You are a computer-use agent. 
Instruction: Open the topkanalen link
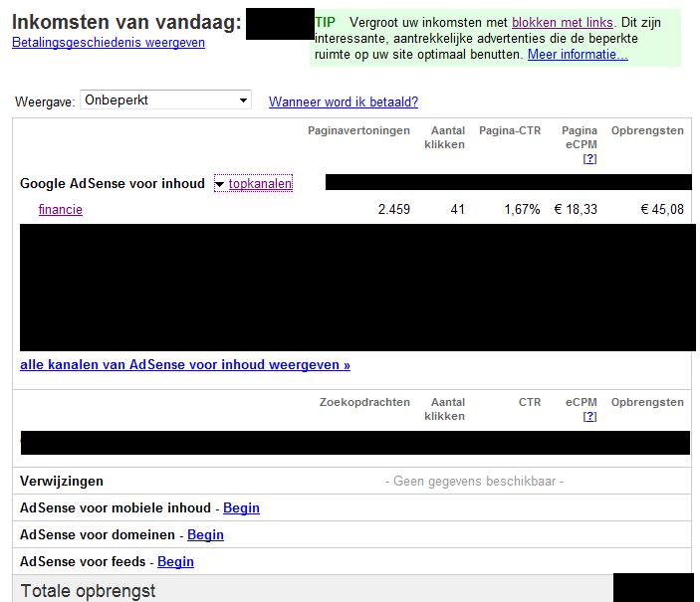[x=260, y=183]
